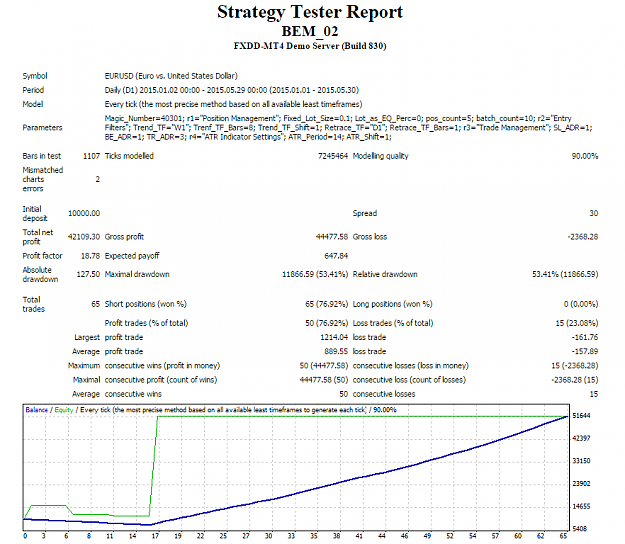This screenshot has width=625, height=544.
Task: Click average loss trade value -157.89
Action: [585, 352]
